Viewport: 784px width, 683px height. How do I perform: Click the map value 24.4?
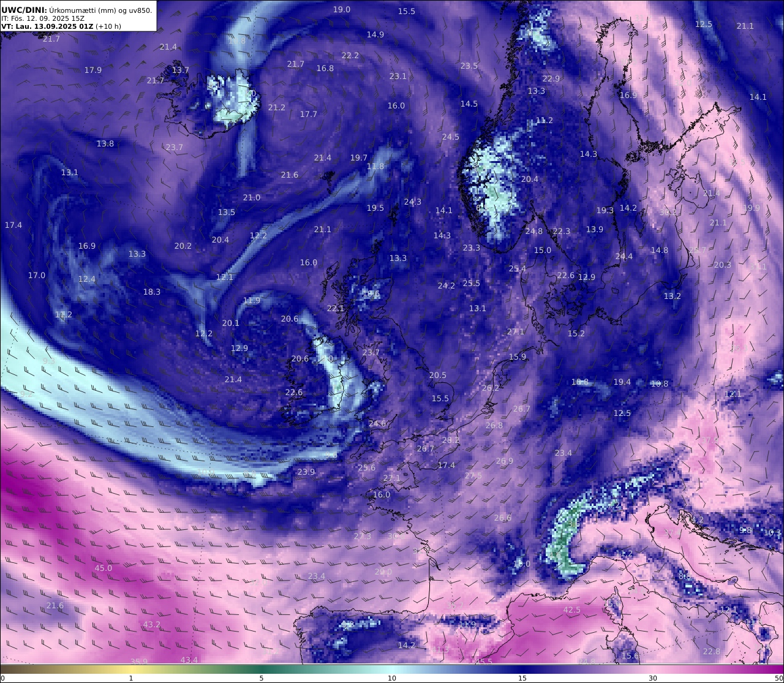pos(624,256)
